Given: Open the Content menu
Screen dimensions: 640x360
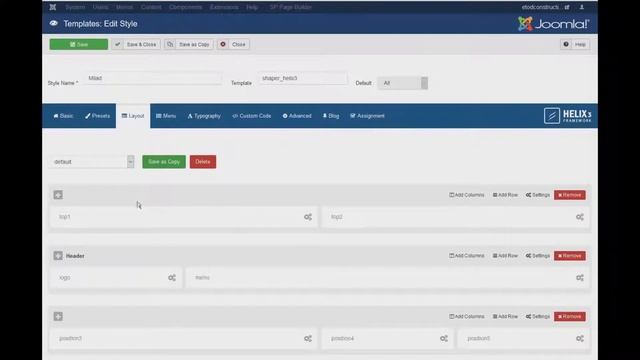Looking at the screenshot, I should (x=151, y=7).
